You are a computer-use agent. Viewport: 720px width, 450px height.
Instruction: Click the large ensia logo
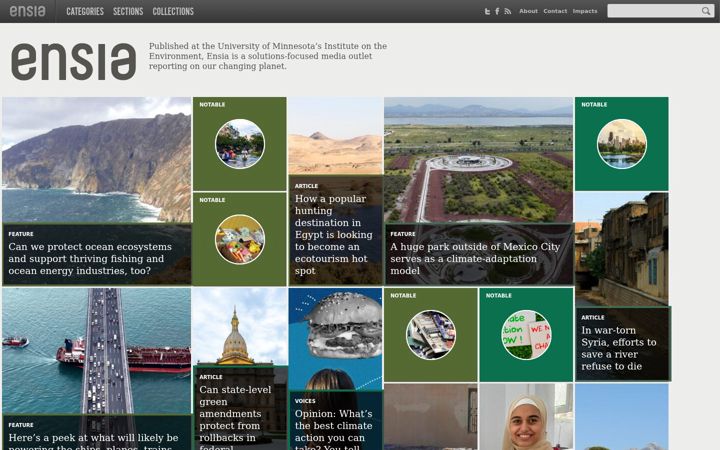[x=73, y=62]
